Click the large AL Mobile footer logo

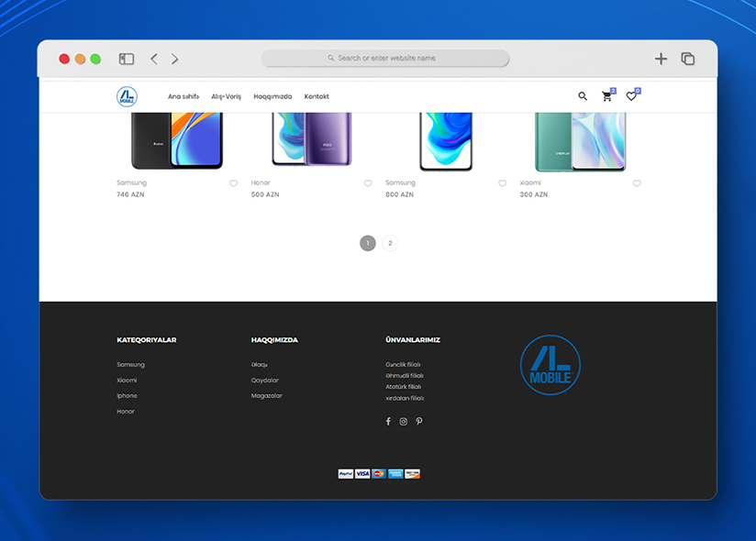point(550,365)
